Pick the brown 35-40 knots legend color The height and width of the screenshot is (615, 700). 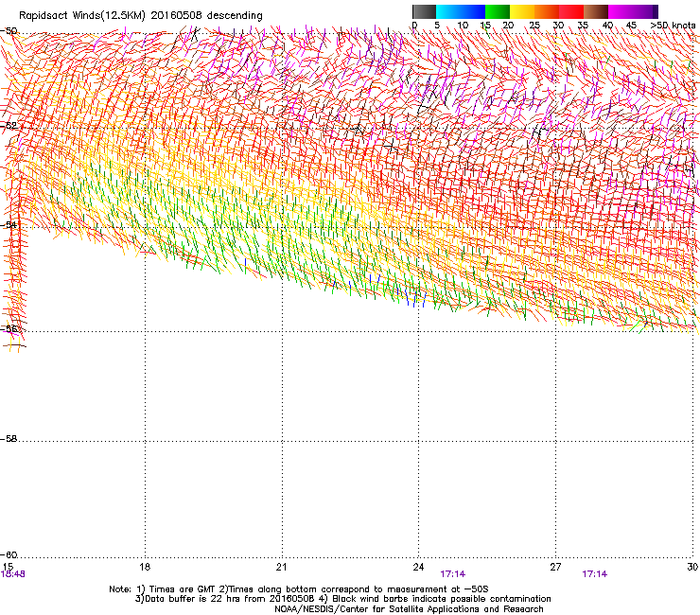[596, 11]
